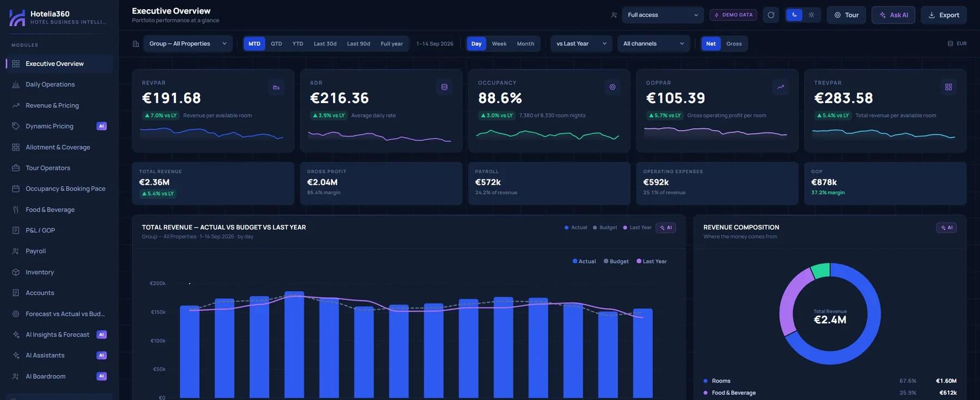Click the EUR currency indicator
The width and height of the screenshot is (980, 400).
pyautogui.click(x=957, y=44)
